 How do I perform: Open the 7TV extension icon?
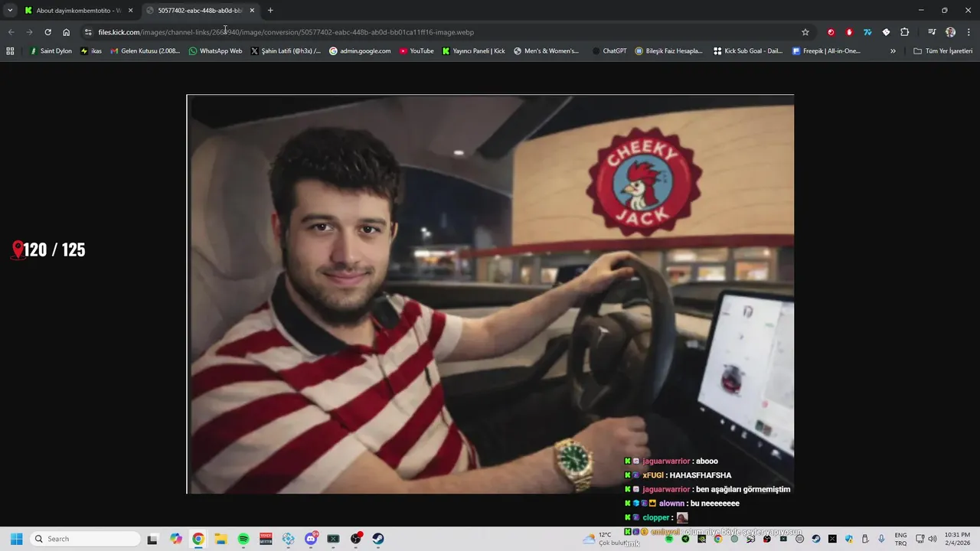tap(867, 32)
